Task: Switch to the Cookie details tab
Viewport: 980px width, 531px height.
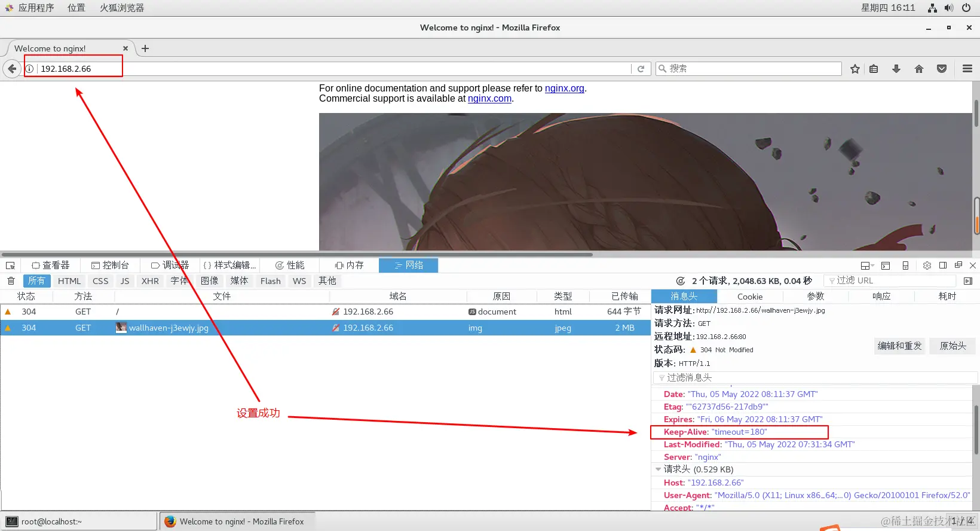Action: coord(750,297)
